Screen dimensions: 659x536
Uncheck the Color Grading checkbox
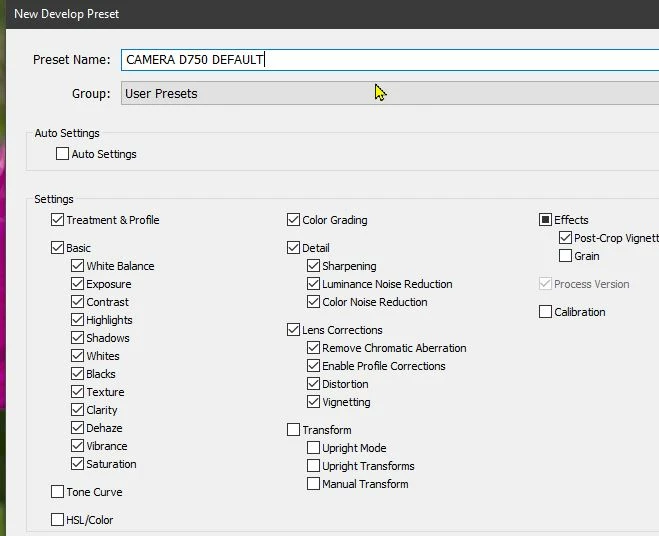tap(293, 219)
